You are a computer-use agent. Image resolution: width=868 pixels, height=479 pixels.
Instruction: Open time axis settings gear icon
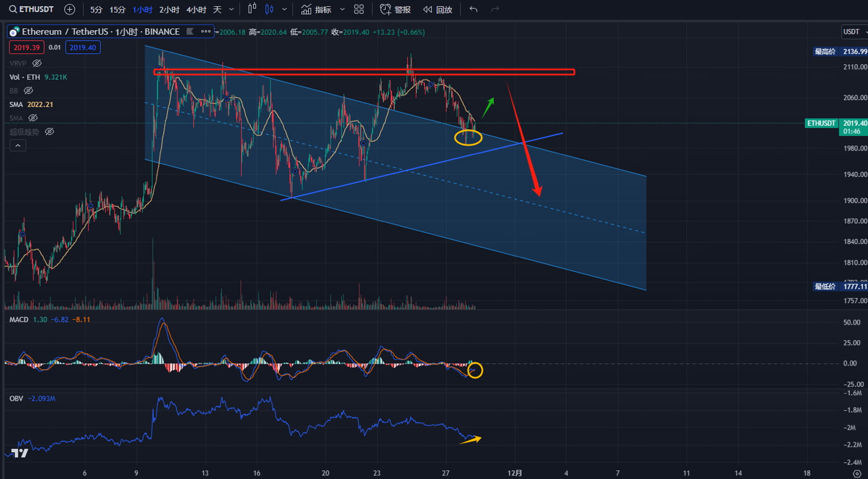click(857, 473)
